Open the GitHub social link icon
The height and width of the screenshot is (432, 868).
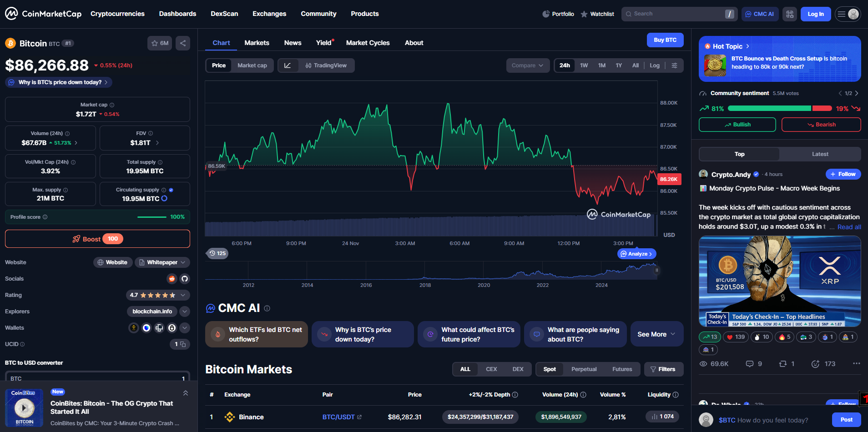point(185,279)
